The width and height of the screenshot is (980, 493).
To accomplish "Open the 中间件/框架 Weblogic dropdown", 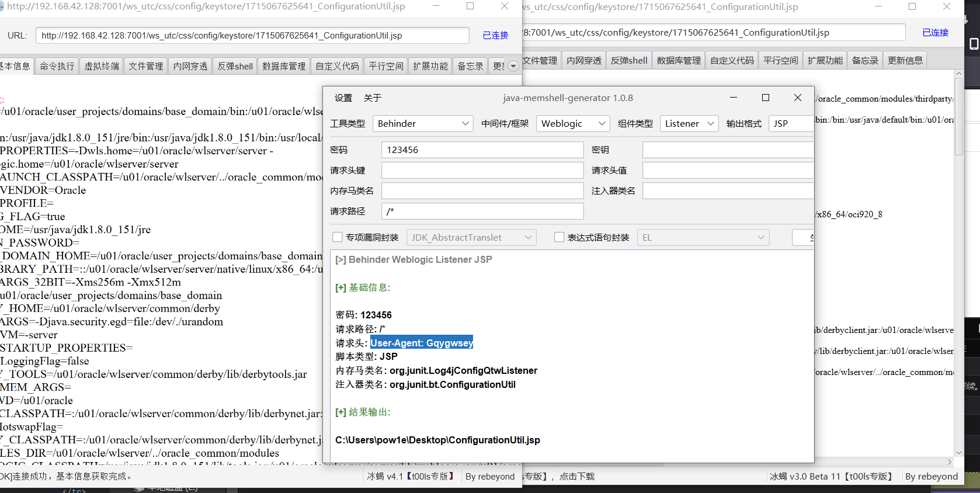I will pos(573,123).
